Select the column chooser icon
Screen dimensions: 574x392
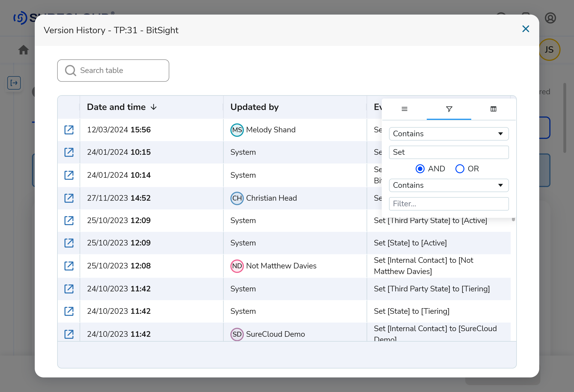pyautogui.click(x=493, y=109)
